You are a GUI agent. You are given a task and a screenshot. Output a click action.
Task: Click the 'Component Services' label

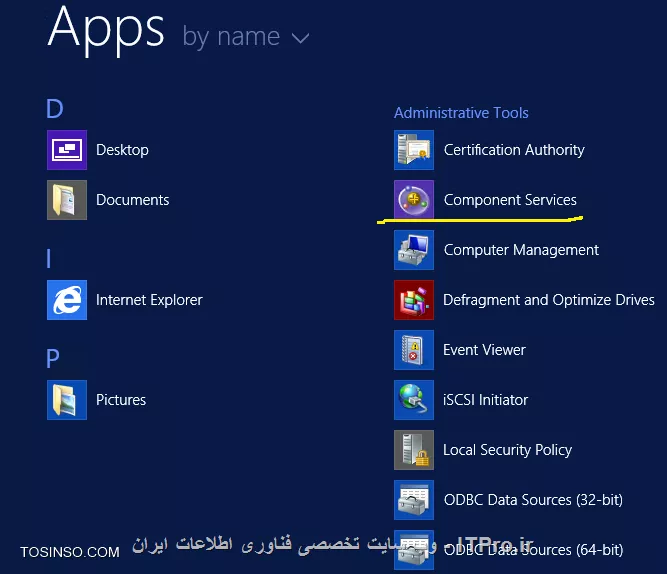point(510,200)
